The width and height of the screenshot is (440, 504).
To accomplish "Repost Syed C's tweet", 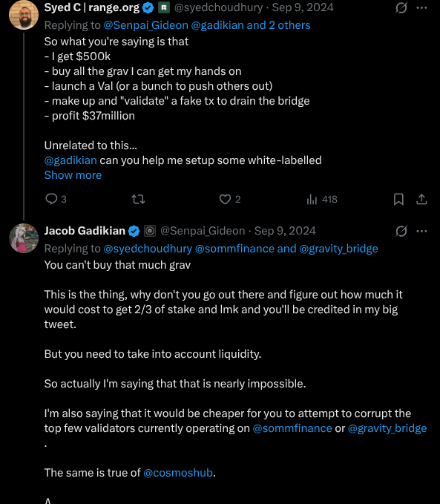I will (x=138, y=199).
